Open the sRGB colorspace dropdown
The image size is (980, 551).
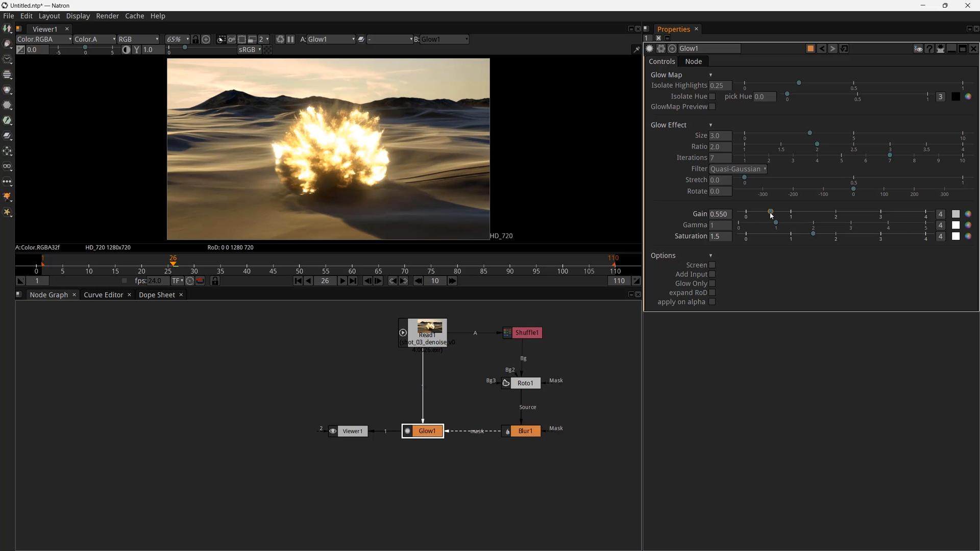[250, 49]
